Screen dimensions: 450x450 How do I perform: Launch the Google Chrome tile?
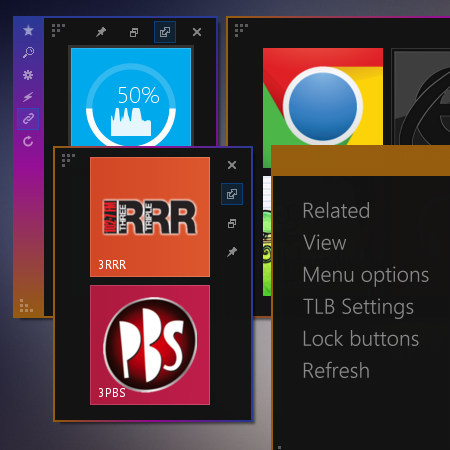click(323, 97)
